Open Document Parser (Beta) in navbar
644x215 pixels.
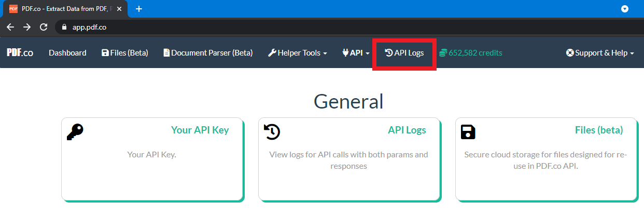(x=208, y=53)
